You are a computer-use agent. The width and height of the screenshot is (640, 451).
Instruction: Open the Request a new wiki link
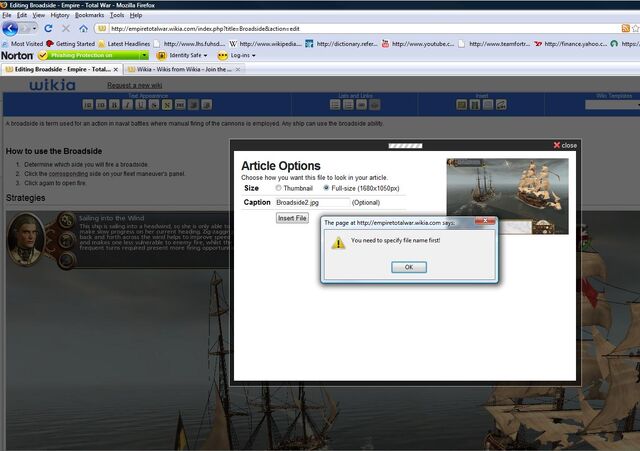coord(135,85)
